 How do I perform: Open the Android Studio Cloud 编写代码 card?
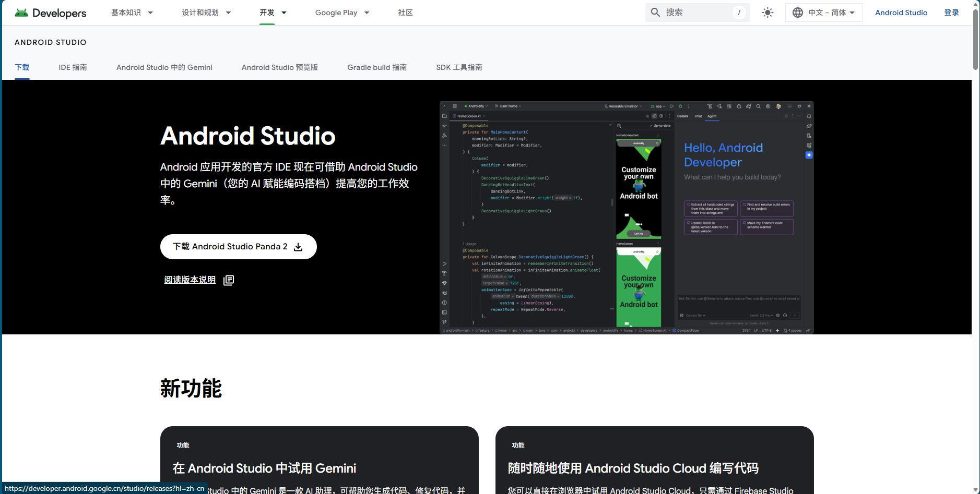click(x=655, y=460)
